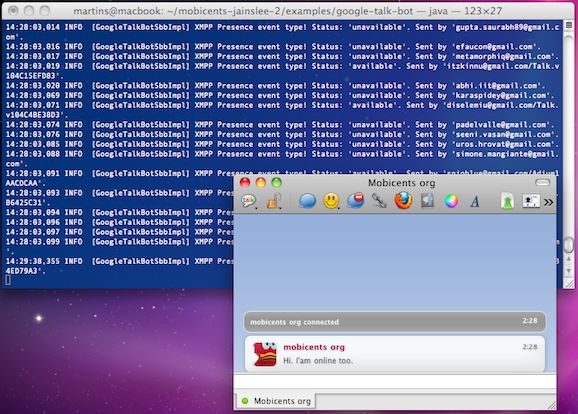This screenshot has height=414, width=578.
Task: Expand the toolbar overflow chevron
Action: pyautogui.click(x=549, y=202)
